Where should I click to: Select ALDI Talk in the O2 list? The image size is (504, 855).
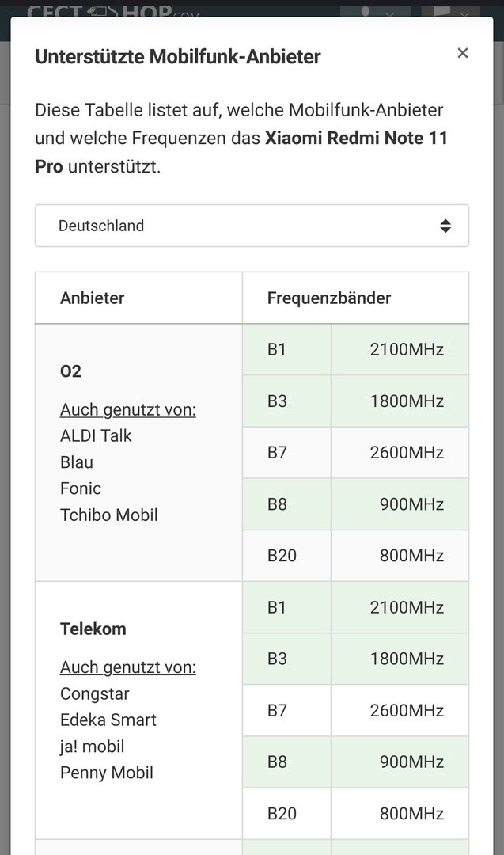[x=96, y=435]
